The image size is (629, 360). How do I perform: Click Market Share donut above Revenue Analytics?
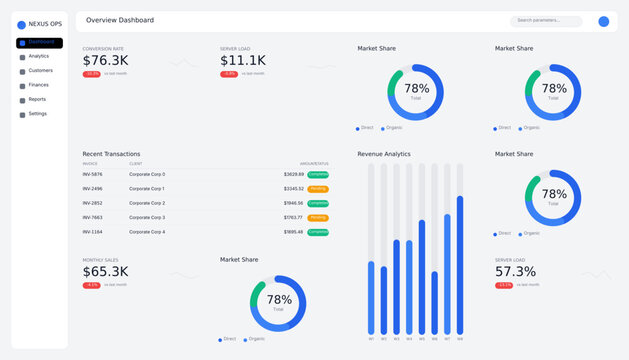[x=416, y=92]
